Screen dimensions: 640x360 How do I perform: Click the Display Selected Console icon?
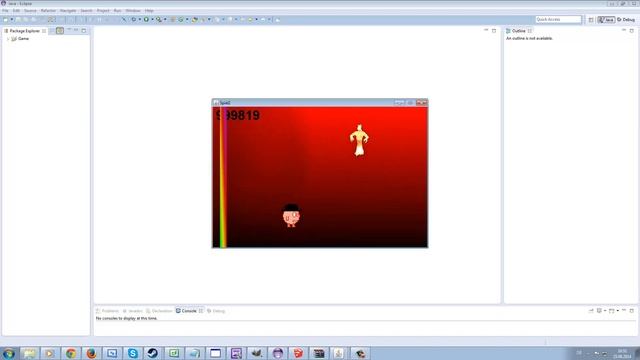pos(599,311)
